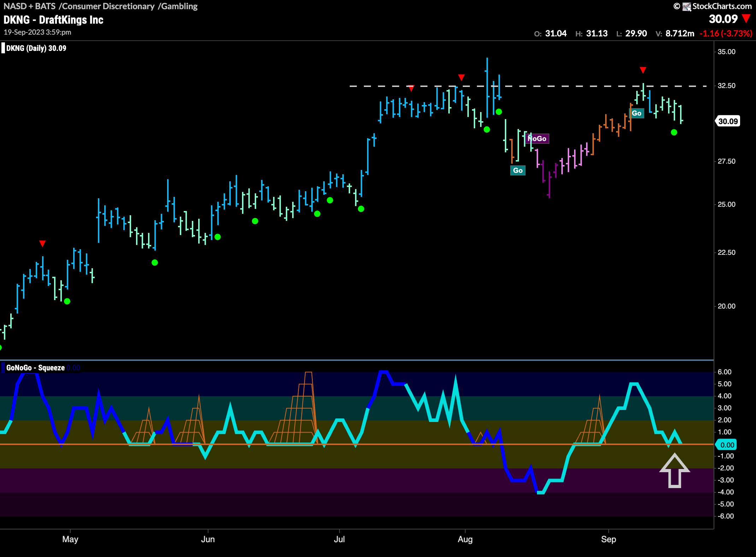Viewport: 756px width, 557px height.
Task: Click the 25.00 price axis label
Action: click(726, 205)
